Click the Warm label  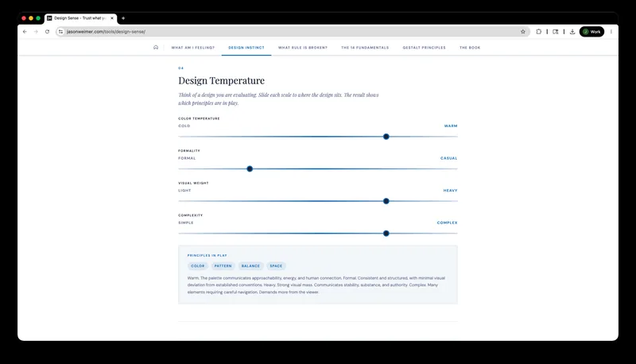coord(451,126)
